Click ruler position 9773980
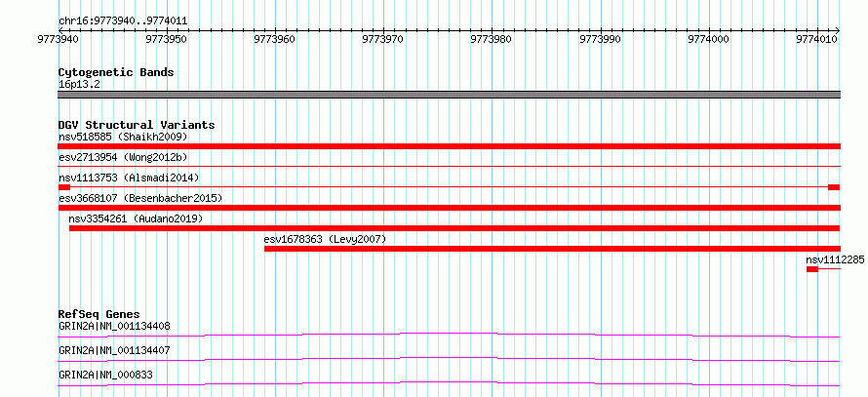868x397 pixels. (x=492, y=39)
